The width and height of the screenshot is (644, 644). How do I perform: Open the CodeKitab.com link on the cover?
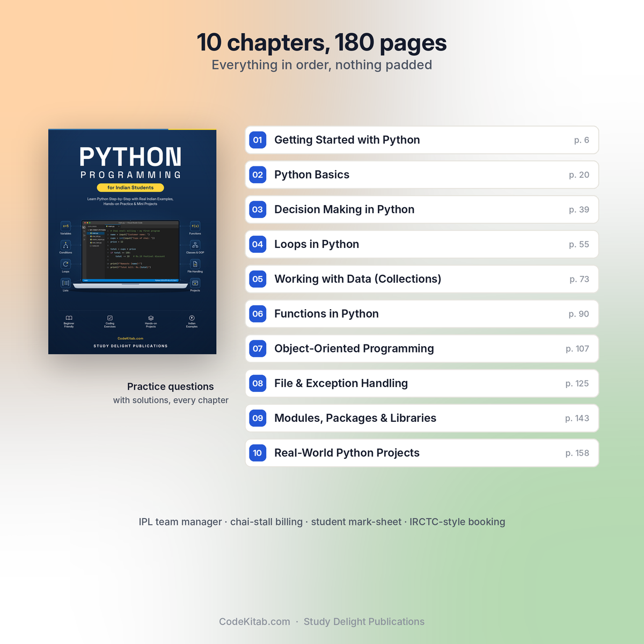pos(130,339)
